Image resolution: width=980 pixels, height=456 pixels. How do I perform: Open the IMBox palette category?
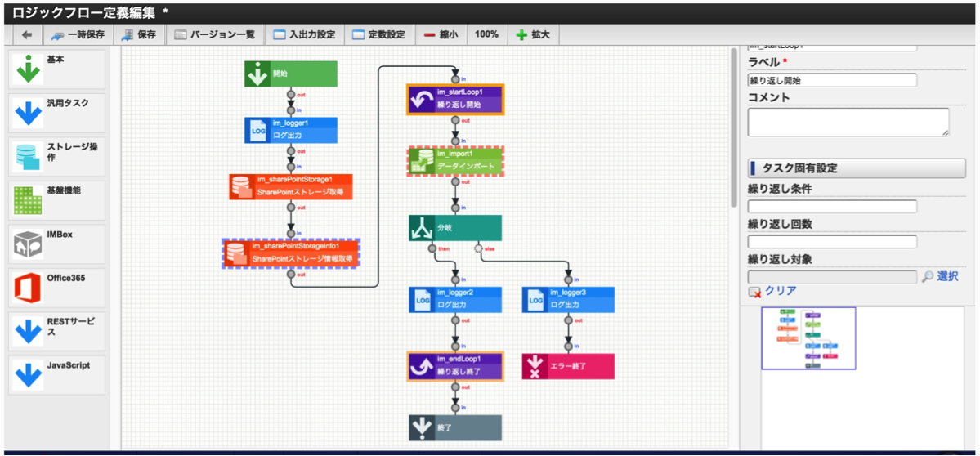[x=57, y=244]
